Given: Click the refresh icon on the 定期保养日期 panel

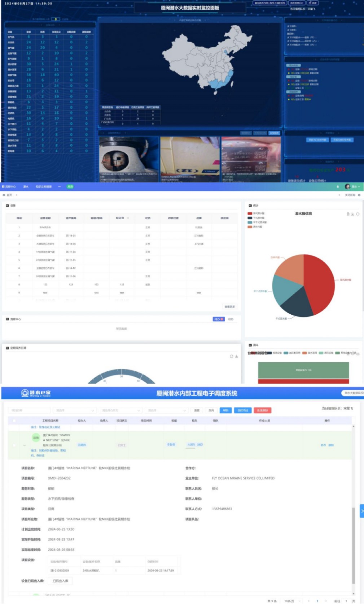Looking at the screenshot, I should coord(232,357).
